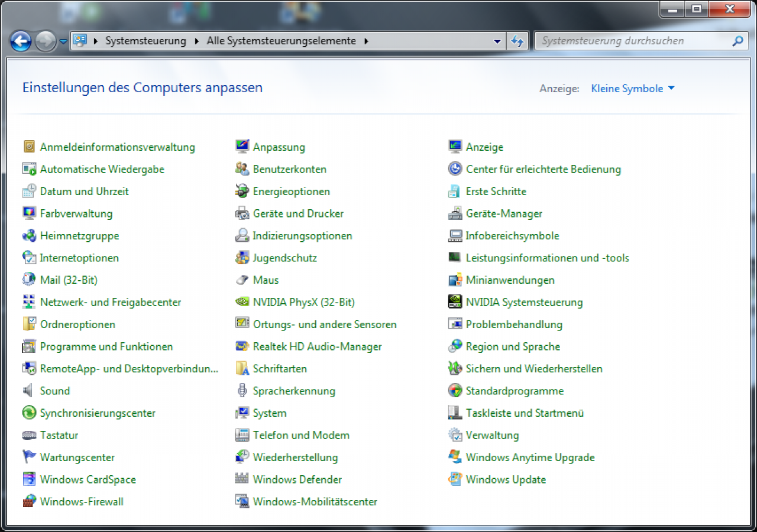Image resolution: width=757 pixels, height=532 pixels.
Task: Click the Windows Update icon
Action: (x=455, y=479)
